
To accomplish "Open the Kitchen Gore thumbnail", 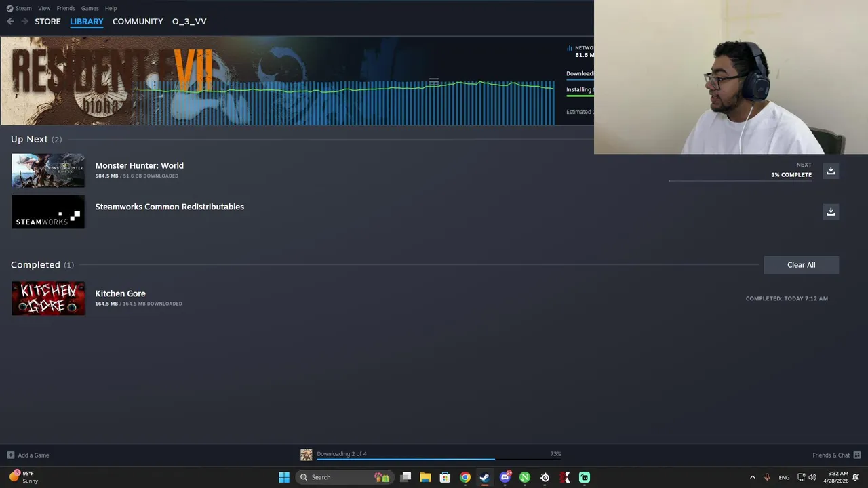I will 48,298.
